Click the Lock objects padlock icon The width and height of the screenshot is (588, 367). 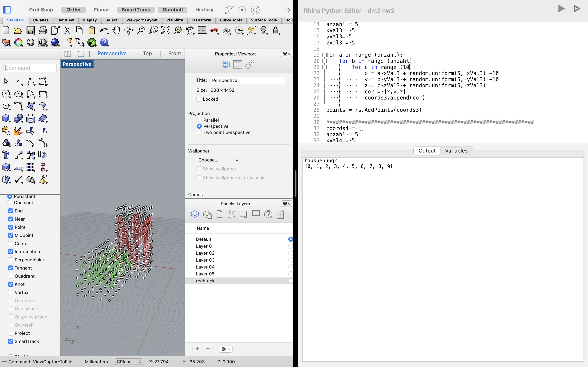pyautogui.click(x=276, y=30)
